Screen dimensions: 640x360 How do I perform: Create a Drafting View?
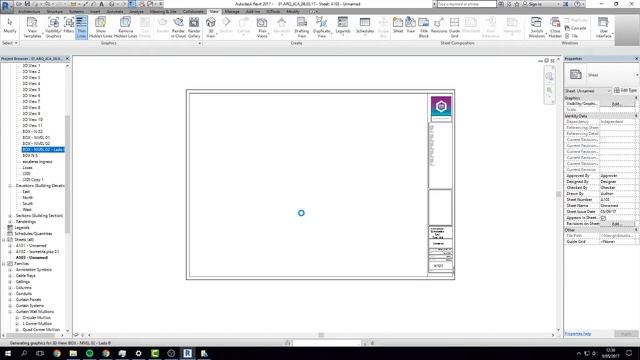tap(302, 27)
